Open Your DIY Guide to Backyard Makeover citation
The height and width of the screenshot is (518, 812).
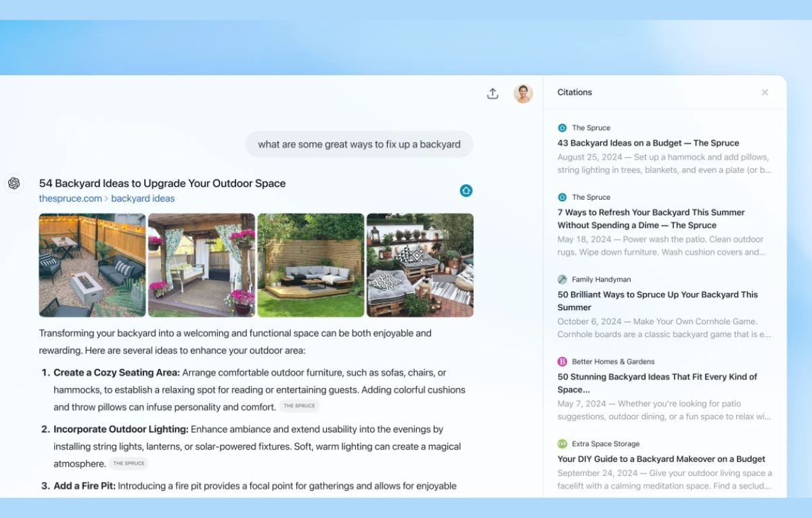tap(661, 459)
